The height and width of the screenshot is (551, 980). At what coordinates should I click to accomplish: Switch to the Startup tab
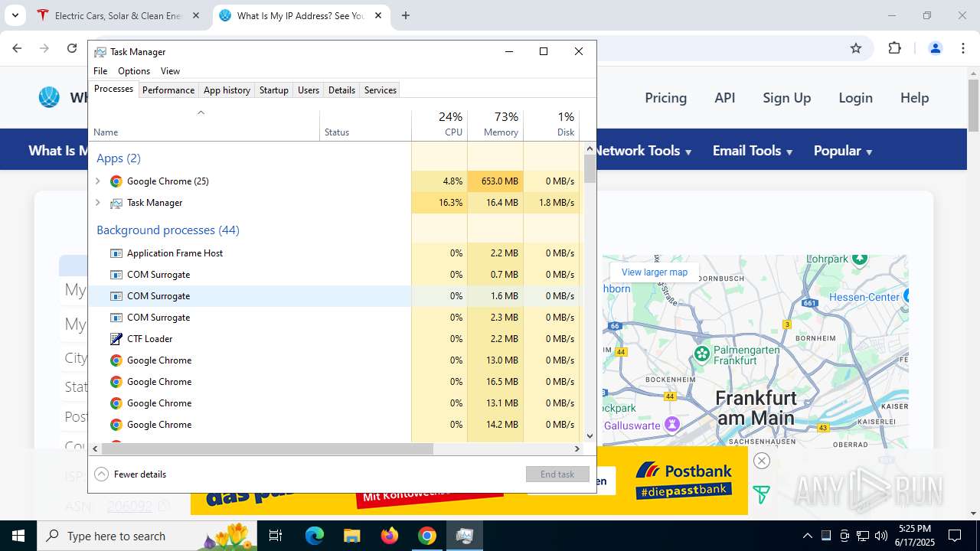(273, 90)
